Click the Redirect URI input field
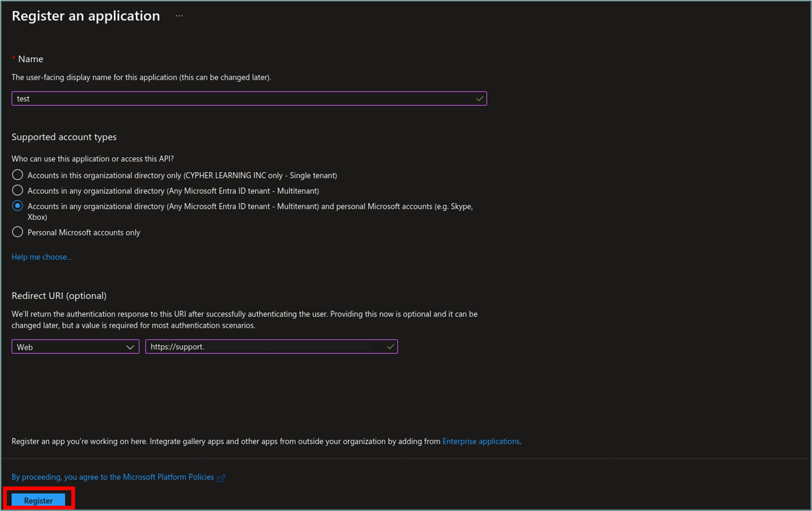Screen dimensions: 812x511 pyautogui.click(x=264, y=346)
